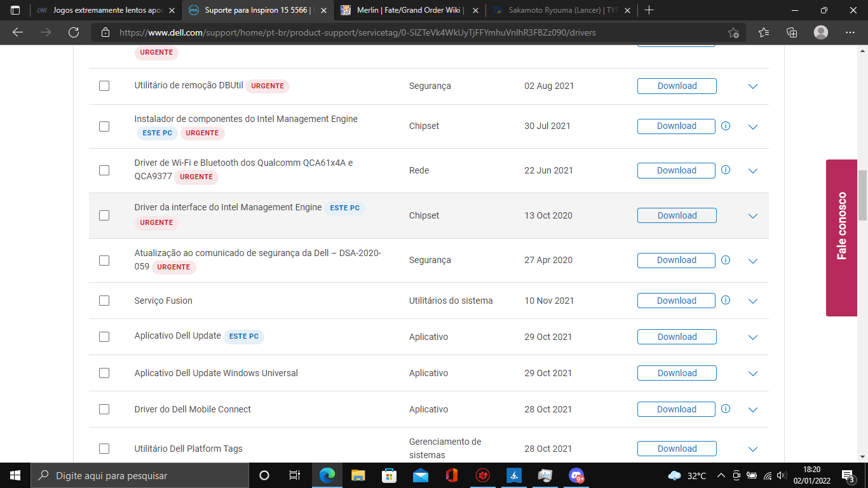Select Aplicativo Dell Update Windows Universal checkbox
Viewport: 868px width, 488px height.
tap(104, 373)
